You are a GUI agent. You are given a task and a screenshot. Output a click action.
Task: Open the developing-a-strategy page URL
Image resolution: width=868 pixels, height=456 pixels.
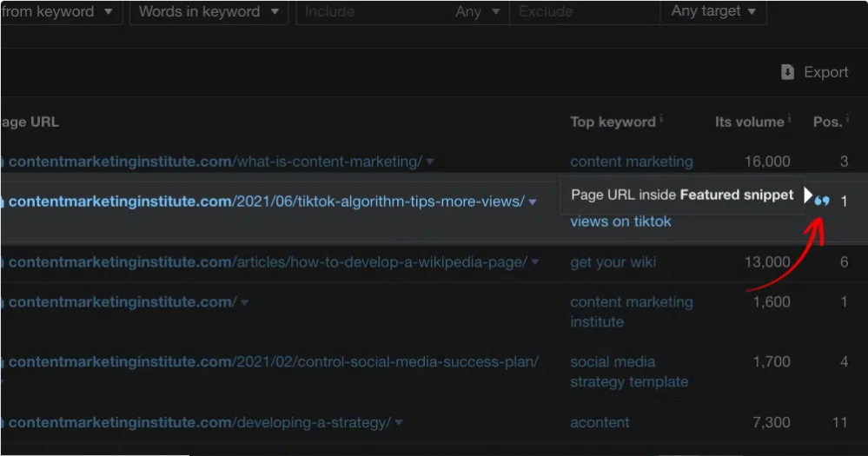point(200,423)
